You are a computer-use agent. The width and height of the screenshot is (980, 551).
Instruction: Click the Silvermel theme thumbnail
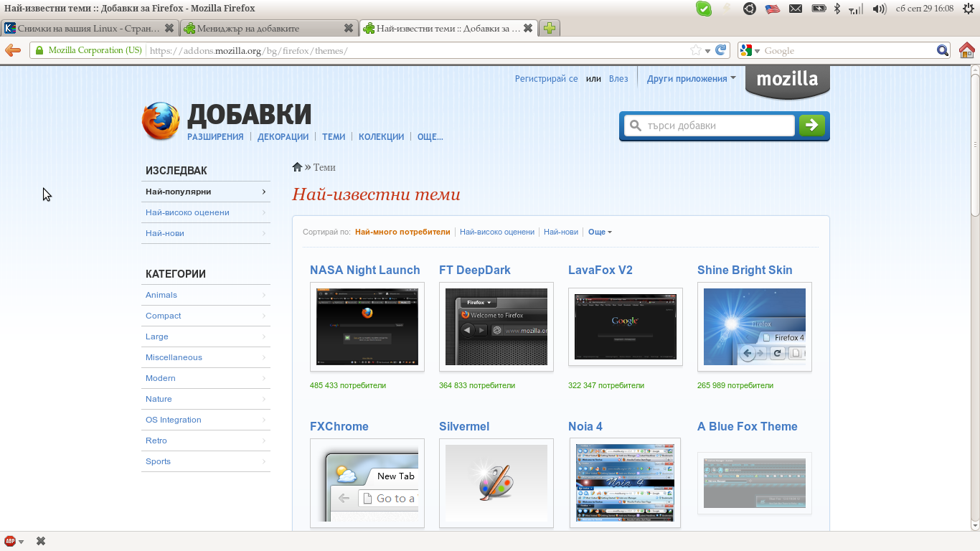(496, 483)
